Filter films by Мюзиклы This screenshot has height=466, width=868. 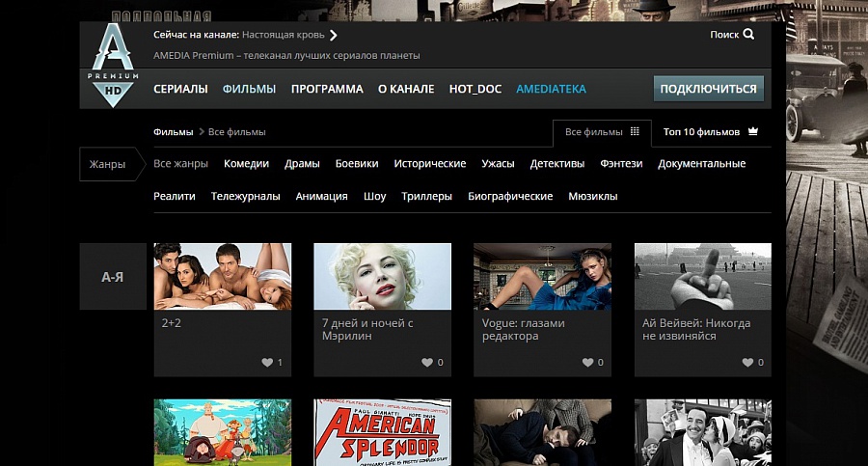point(593,196)
